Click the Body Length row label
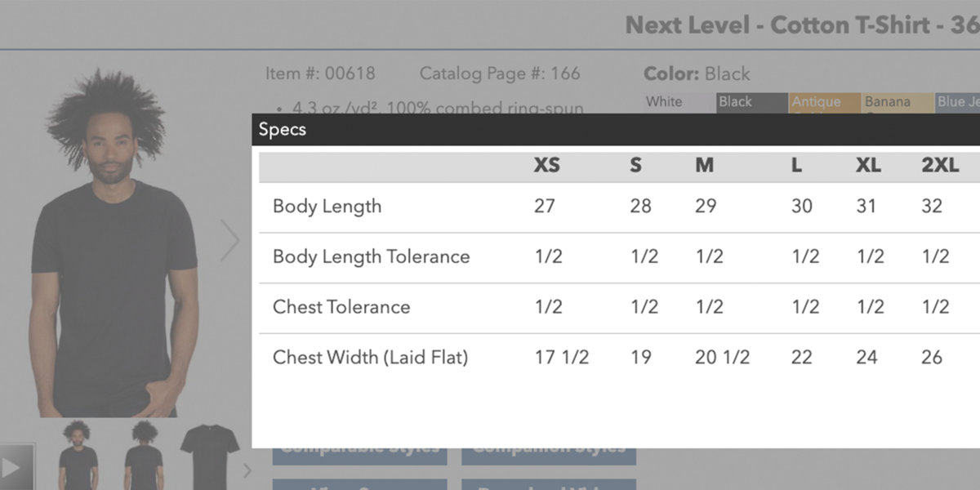Viewport: 980px width, 490px height. pyautogui.click(x=327, y=207)
